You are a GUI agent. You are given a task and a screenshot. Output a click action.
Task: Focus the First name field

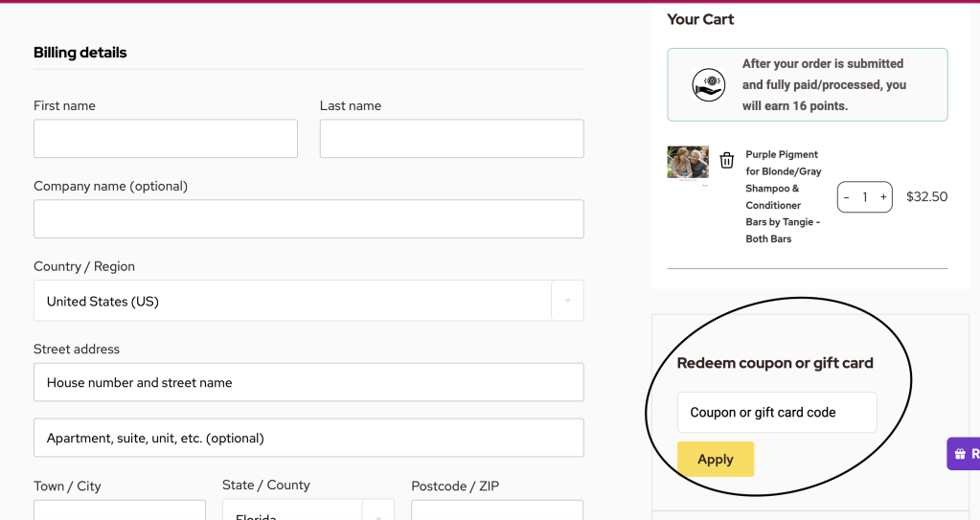166,139
